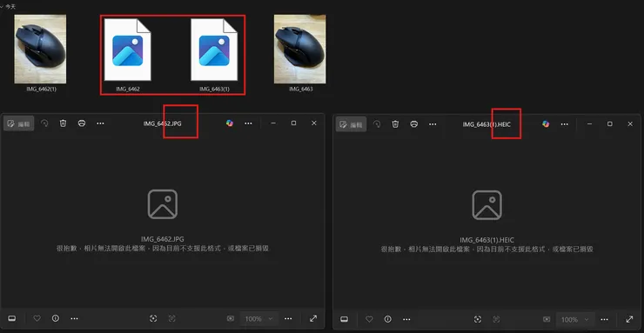This screenshot has height=333, width=644.
Task: Show file info in IMG_6462.JPG window
Action: click(x=56, y=318)
